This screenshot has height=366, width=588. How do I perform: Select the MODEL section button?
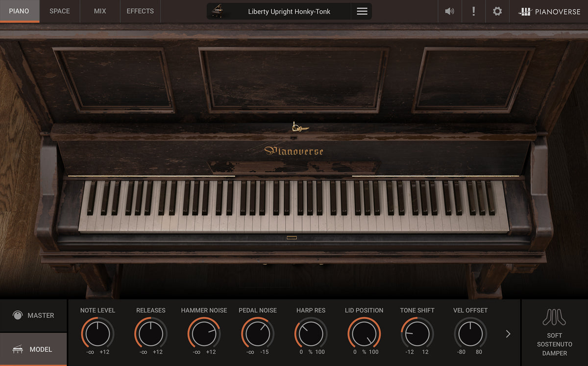pyautogui.click(x=33, y=349)
